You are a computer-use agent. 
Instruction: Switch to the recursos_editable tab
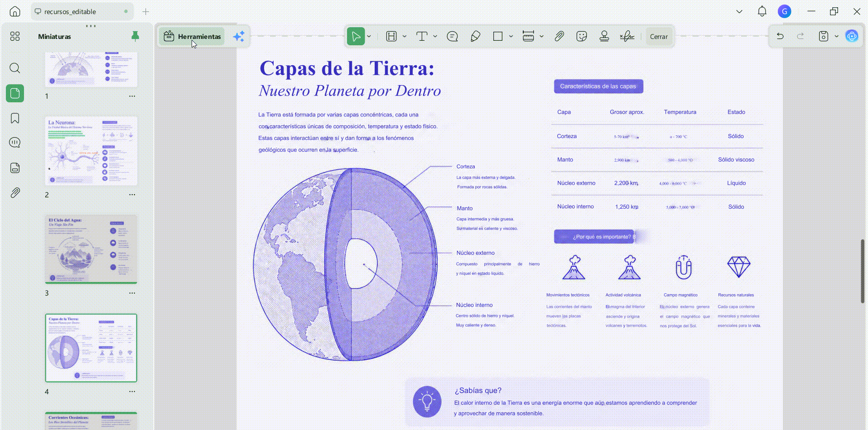point(82,11)
